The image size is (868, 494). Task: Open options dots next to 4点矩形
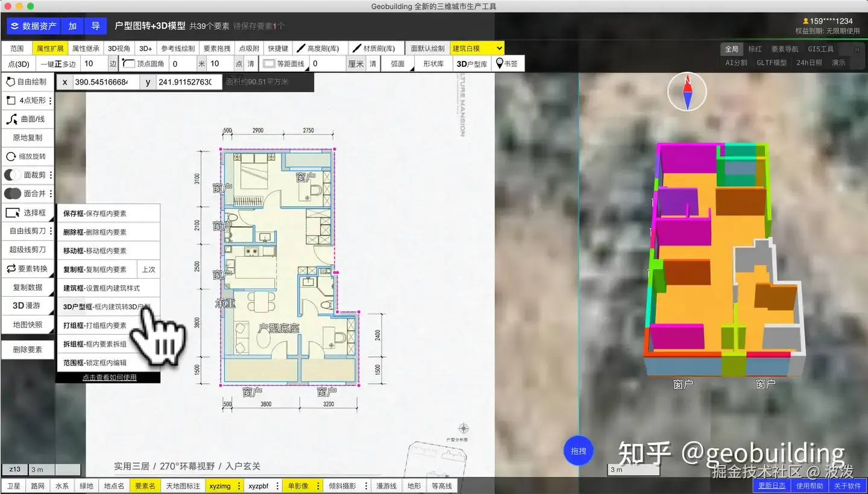[x=51, y=100]
